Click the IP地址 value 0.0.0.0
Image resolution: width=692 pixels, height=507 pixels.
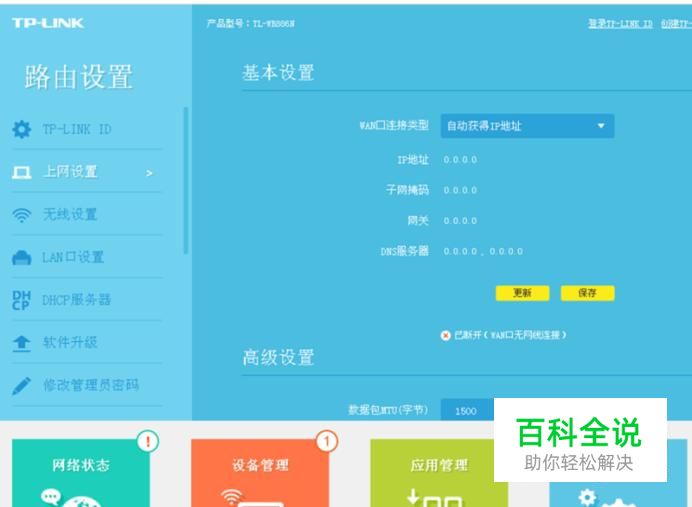pyautogui.click(x=460, y=160)
